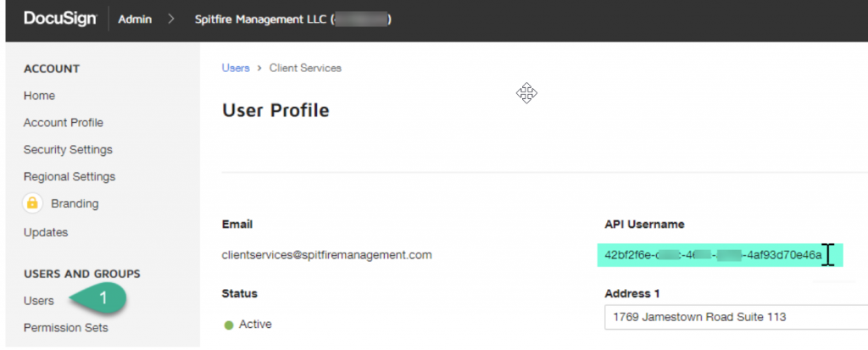Open Spitfire Management LLC account title

pos(292,19)
